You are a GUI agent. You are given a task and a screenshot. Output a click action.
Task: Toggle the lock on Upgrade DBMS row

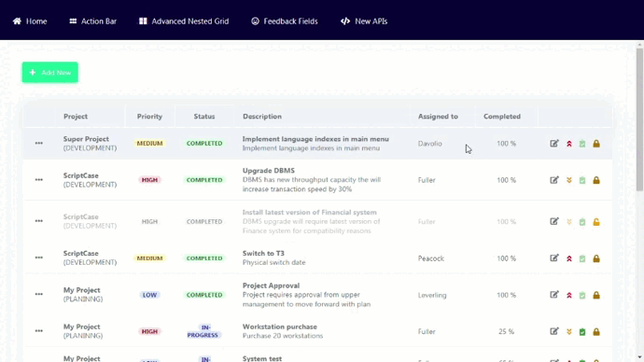pyautogui.click(x=596, y=180)
